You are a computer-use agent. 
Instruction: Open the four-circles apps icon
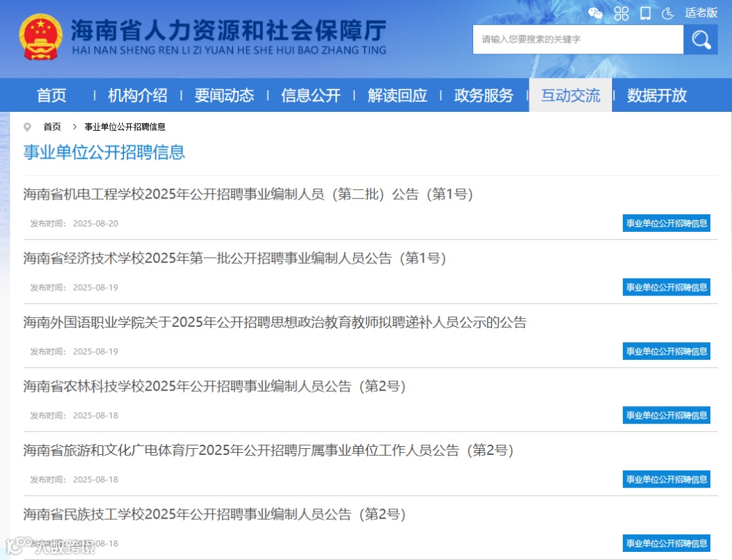621,13
